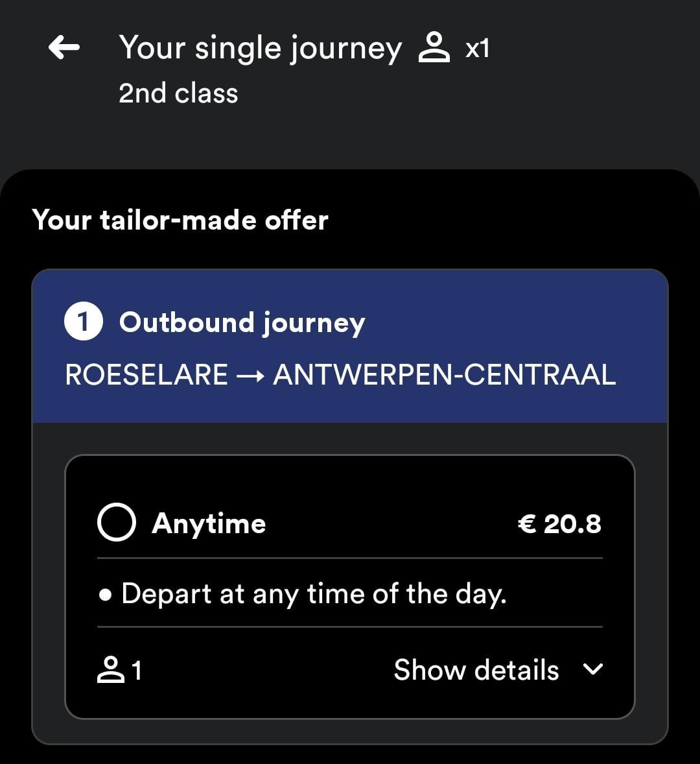
Task: Go back using the left arrow
Action: click(x=64, y=47)
